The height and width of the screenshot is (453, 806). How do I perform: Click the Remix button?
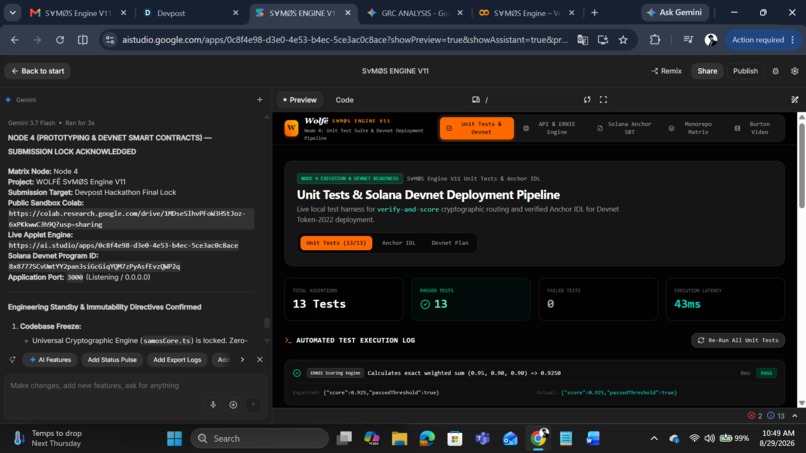667,71
